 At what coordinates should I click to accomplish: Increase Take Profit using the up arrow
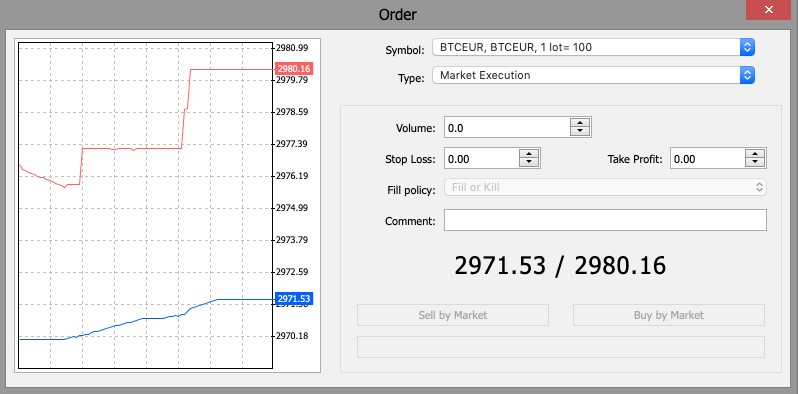[x=755, y=154]
